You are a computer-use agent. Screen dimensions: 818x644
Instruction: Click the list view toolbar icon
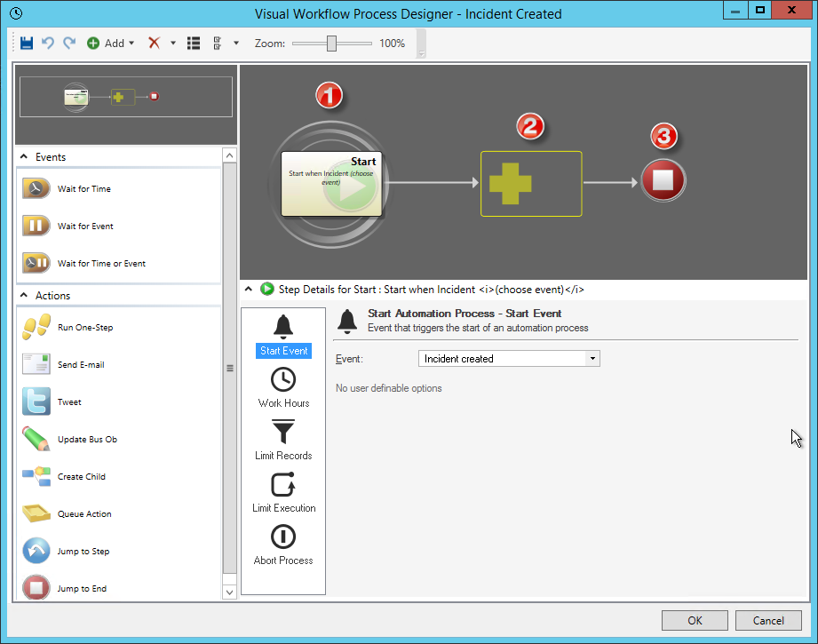coord(194,44)
